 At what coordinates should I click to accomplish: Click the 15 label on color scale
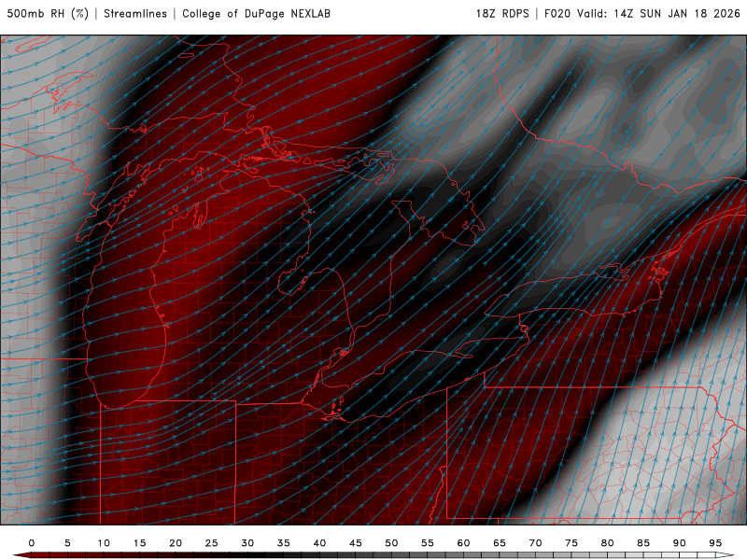coord(139,543)
